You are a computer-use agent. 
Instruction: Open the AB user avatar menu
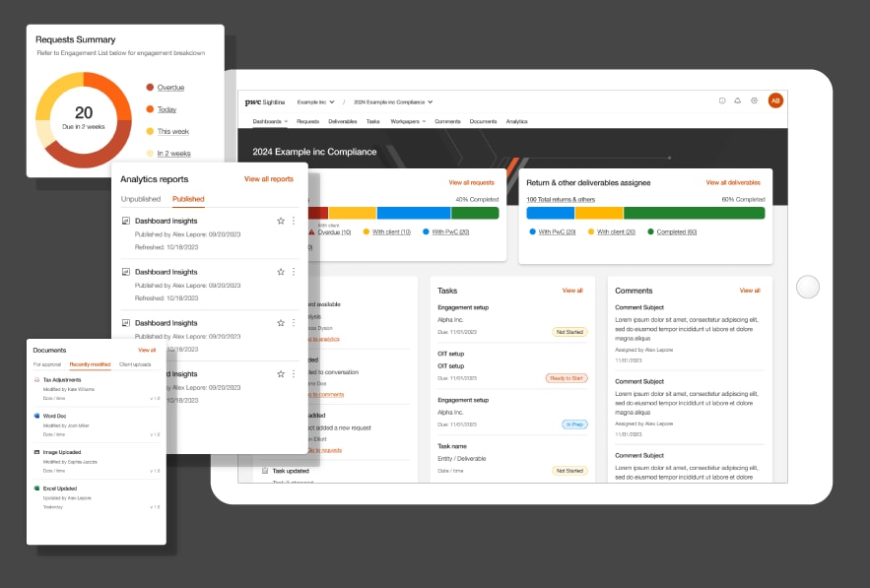click(x=775, y=100)
